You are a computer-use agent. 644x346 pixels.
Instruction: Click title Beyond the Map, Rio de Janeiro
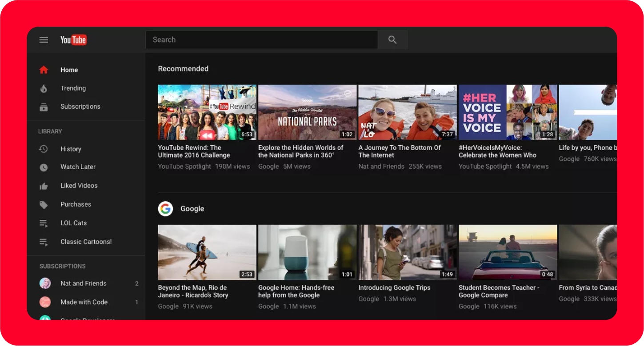pos(193,291)
